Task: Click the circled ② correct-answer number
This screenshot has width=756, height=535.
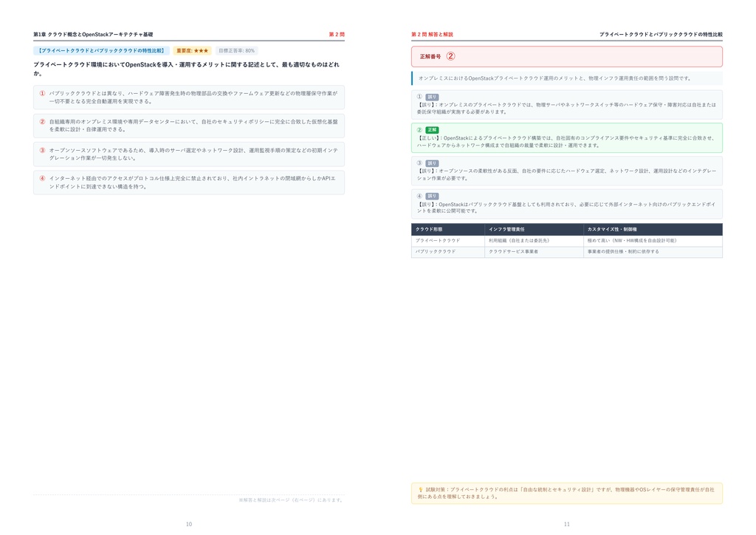Action: [450, 56]
